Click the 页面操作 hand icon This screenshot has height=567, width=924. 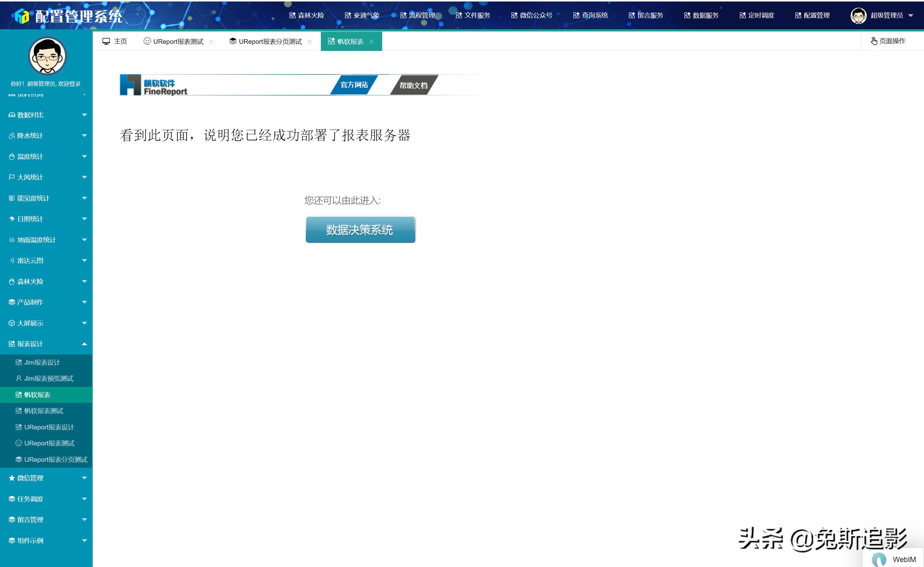tap(874, 41)
